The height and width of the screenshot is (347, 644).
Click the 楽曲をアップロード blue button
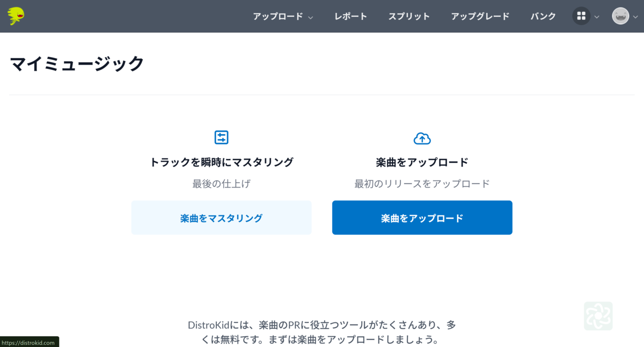[x=422, y=218]
